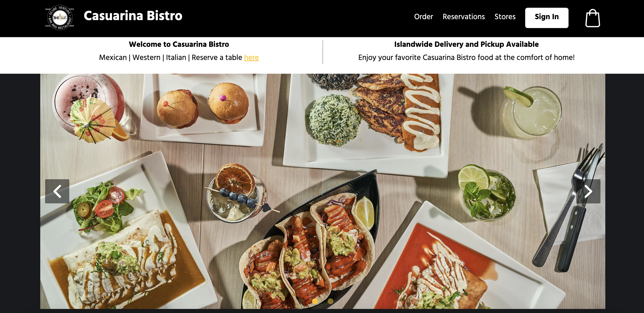Viewport: 644px width, 313px height.
Task: Open the shopping bag cart icon
Action: pyautogui.click(x=593, y=18)
